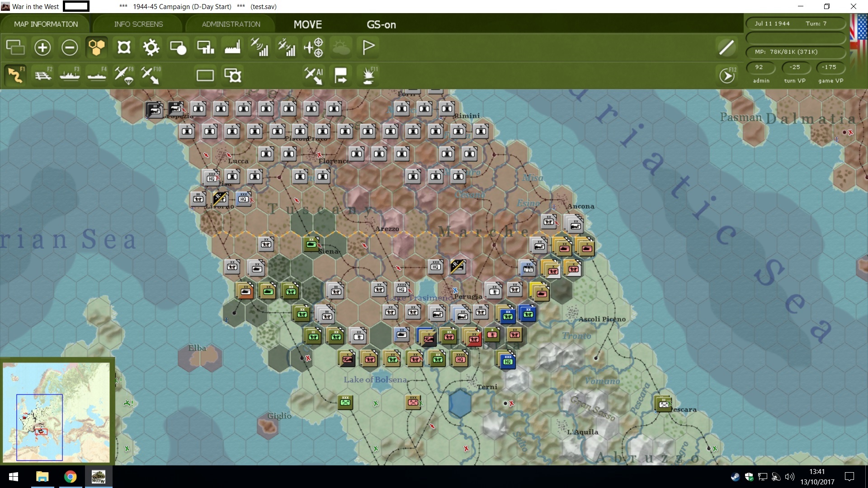This screenshot has width=868, height=488.
Task: Click the WitW game taskbar icon
Action: point(98,477)
